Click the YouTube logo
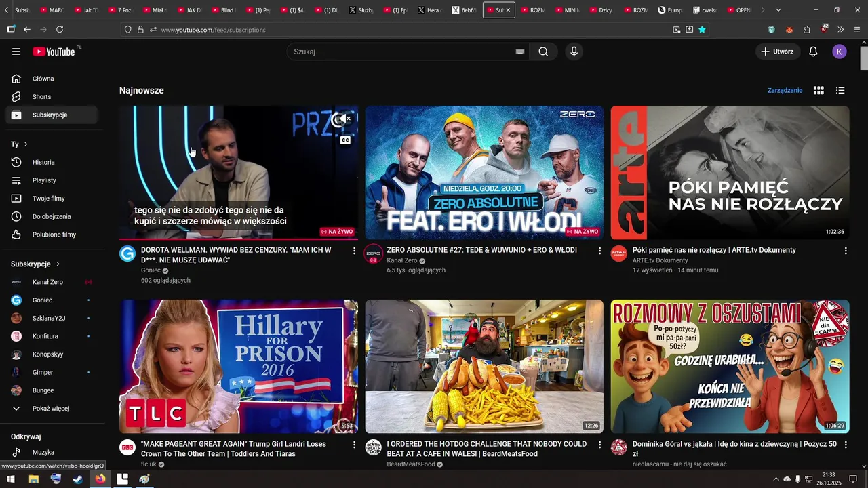 54,52
